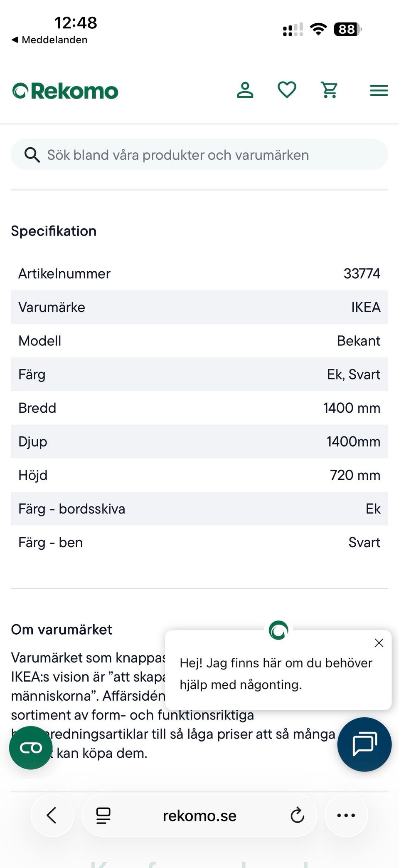The width and height of the screenshot is (399, 868).
Task: Focus the product search field
Action: click(x=199, y=154)
